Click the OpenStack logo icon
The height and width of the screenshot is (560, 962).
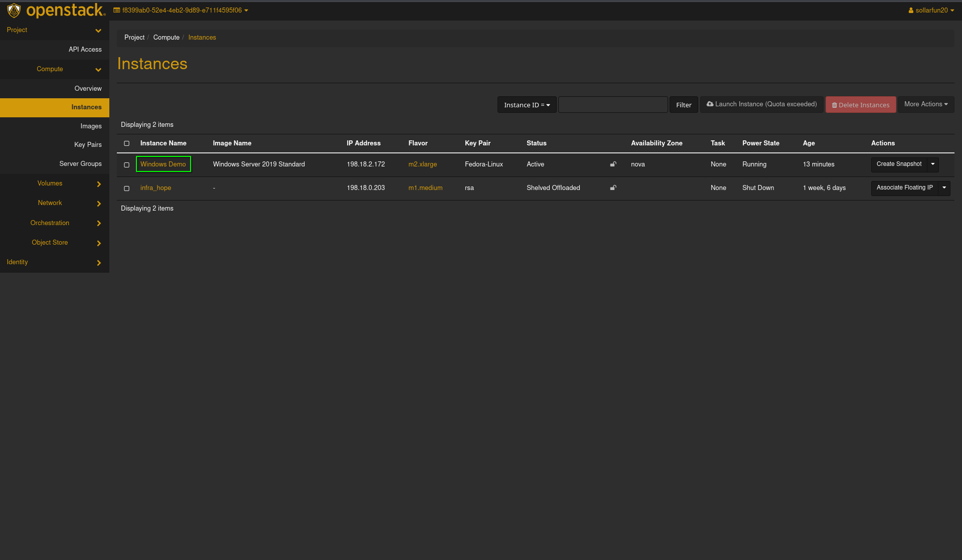(x=14, y=10)
